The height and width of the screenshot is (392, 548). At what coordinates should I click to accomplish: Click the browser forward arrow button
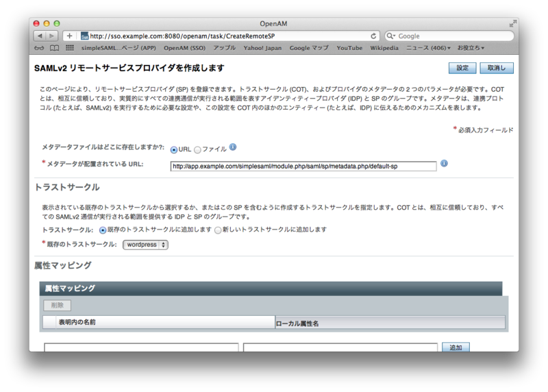52,36
